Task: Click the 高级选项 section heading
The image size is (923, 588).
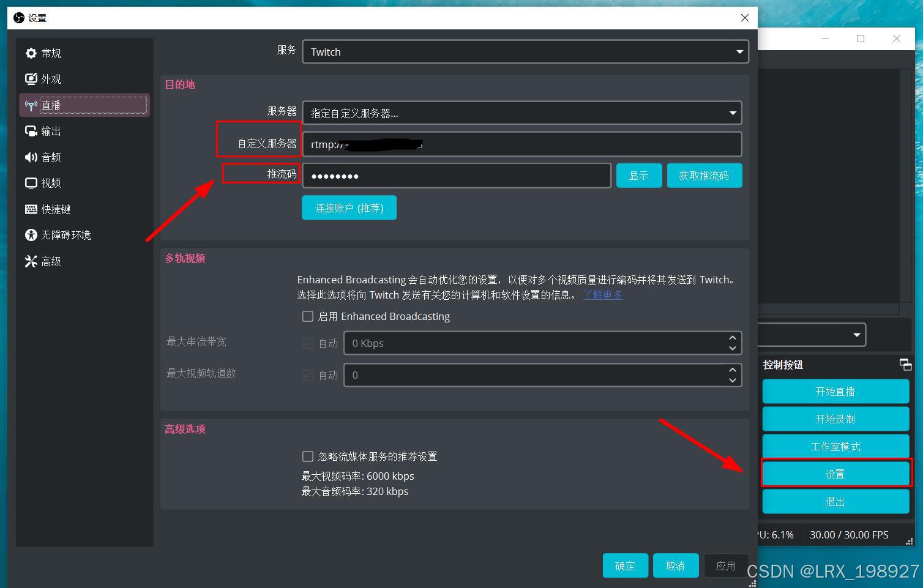Action: coord(185,429)
